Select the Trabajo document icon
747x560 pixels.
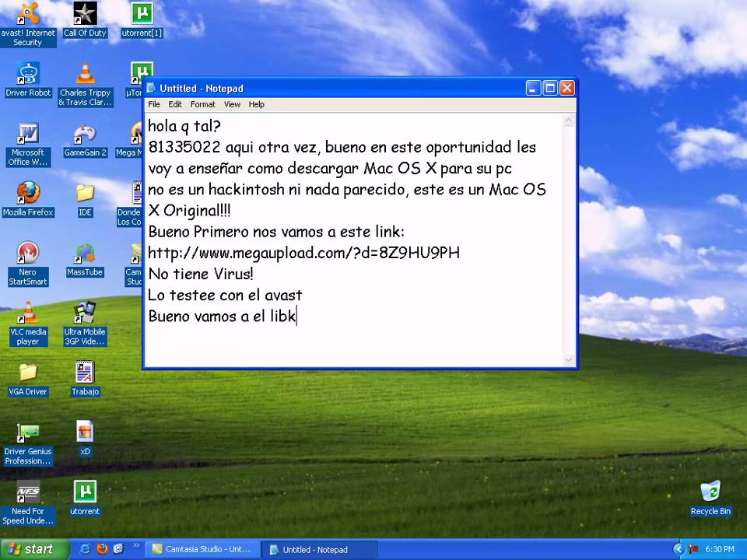point(85,379)
